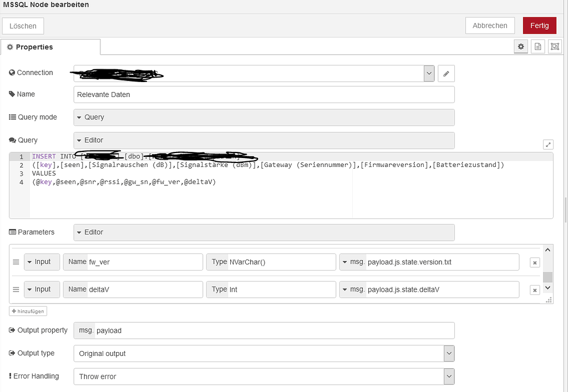Click the Fertig button
The height and width of the screenshot is (392, 568).
pos(539,25)
